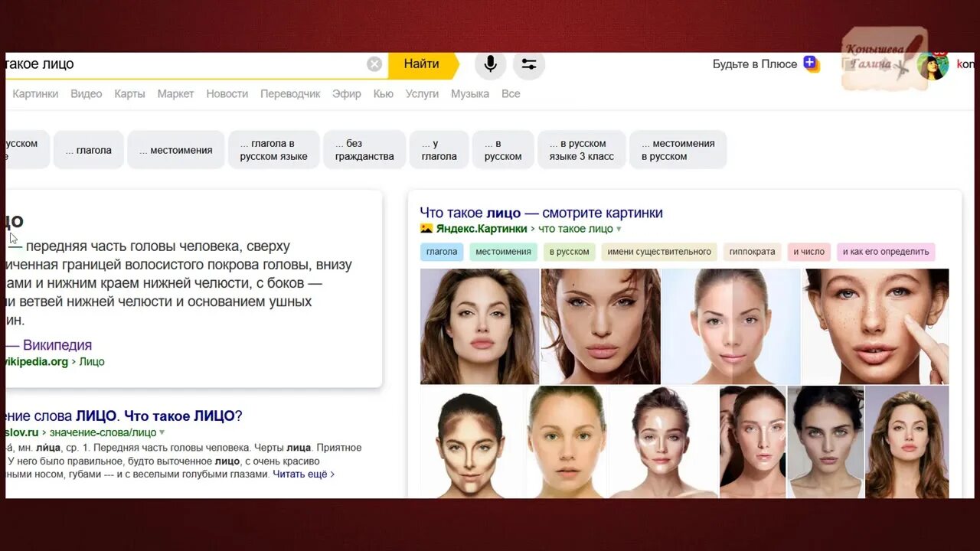Open second top-row close-up face image

click(x=601, y=326)
